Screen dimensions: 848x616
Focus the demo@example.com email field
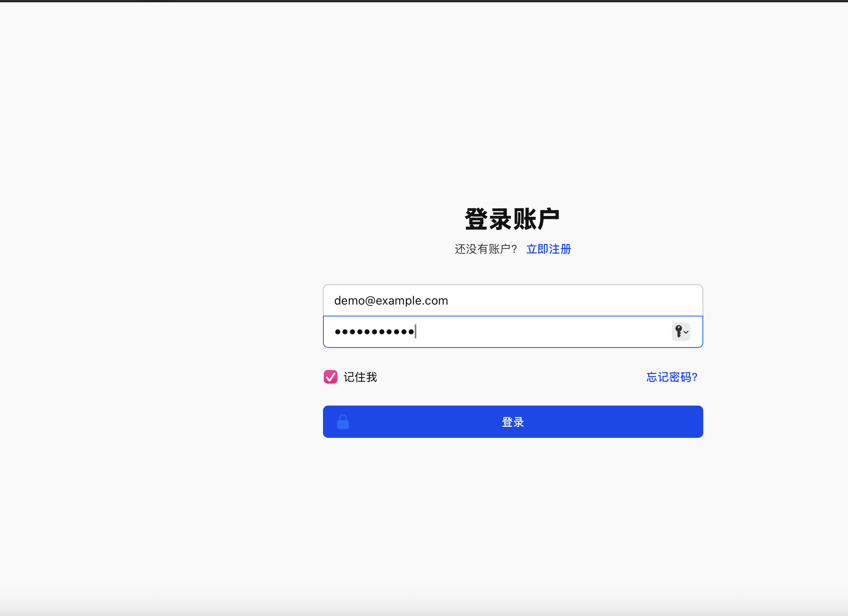[513, 300]
